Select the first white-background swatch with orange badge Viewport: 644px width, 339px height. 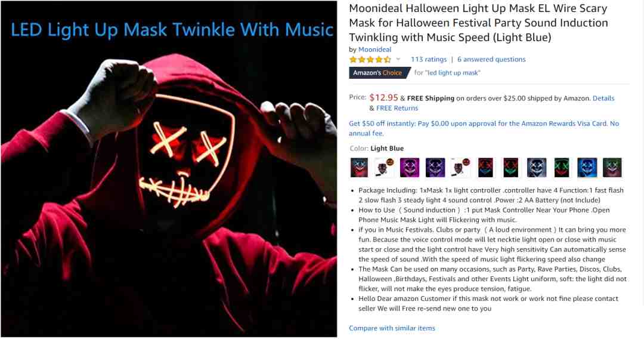[385, 168]
